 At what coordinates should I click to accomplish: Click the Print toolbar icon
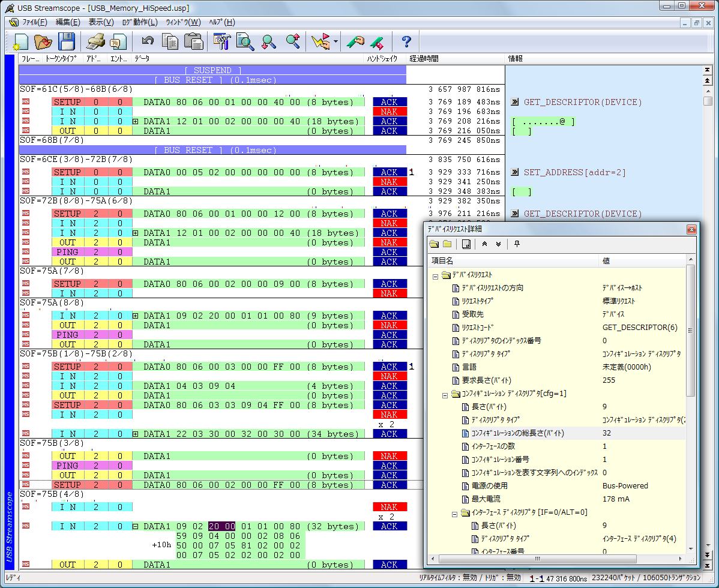coord(95,42)
